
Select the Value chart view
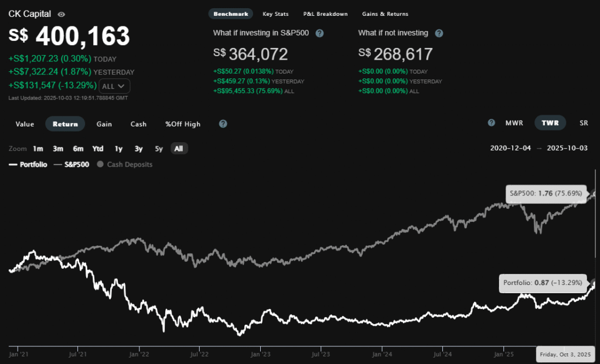click(25, 124)
